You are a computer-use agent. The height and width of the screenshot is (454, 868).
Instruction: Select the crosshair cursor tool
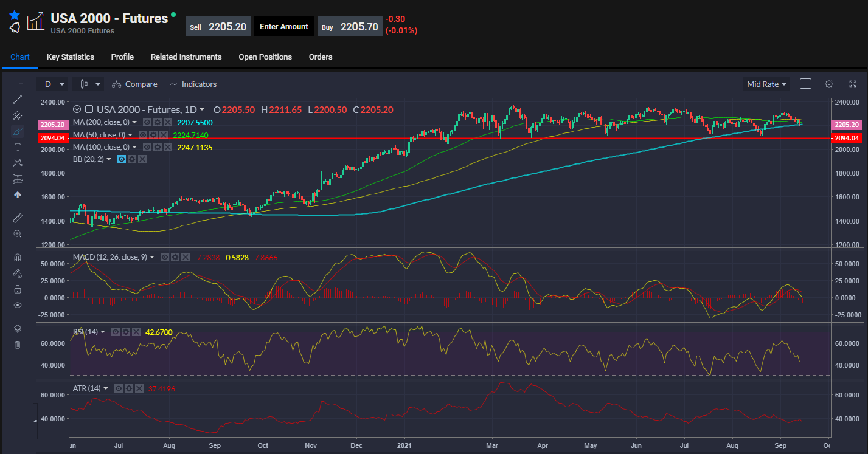click(x=18, y=84)
